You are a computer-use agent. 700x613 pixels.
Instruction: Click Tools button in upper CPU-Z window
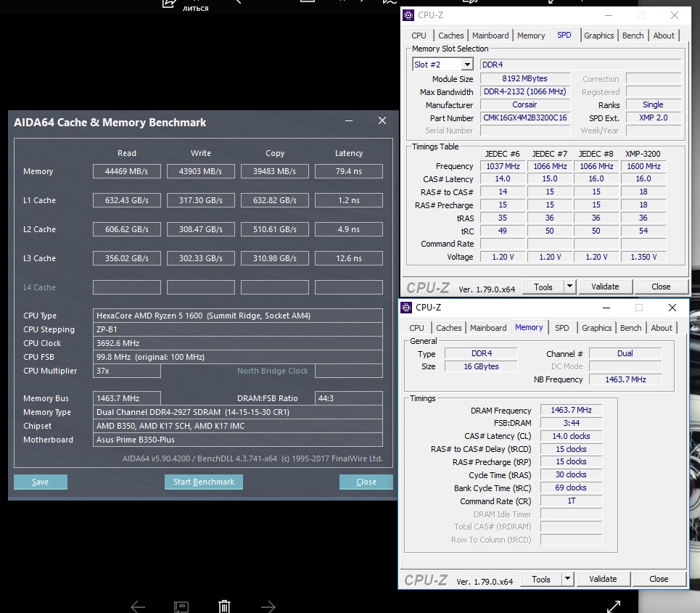543,287
